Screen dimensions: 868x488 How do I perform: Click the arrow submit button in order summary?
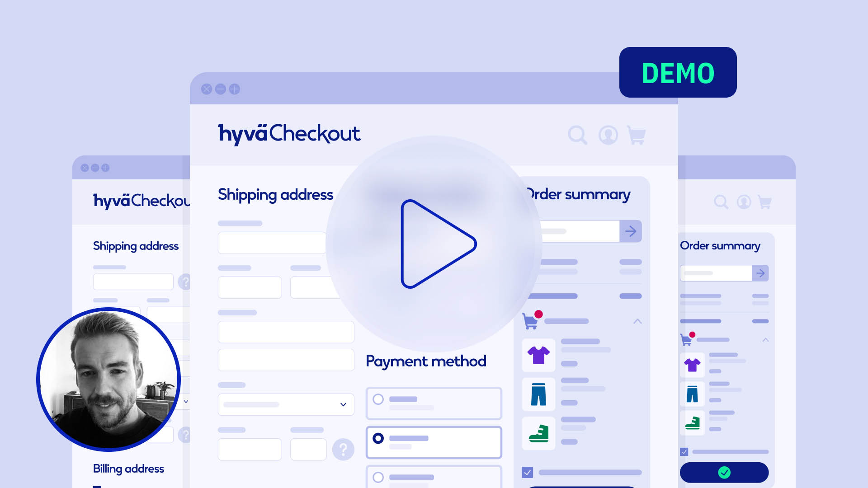pos(631,230)
